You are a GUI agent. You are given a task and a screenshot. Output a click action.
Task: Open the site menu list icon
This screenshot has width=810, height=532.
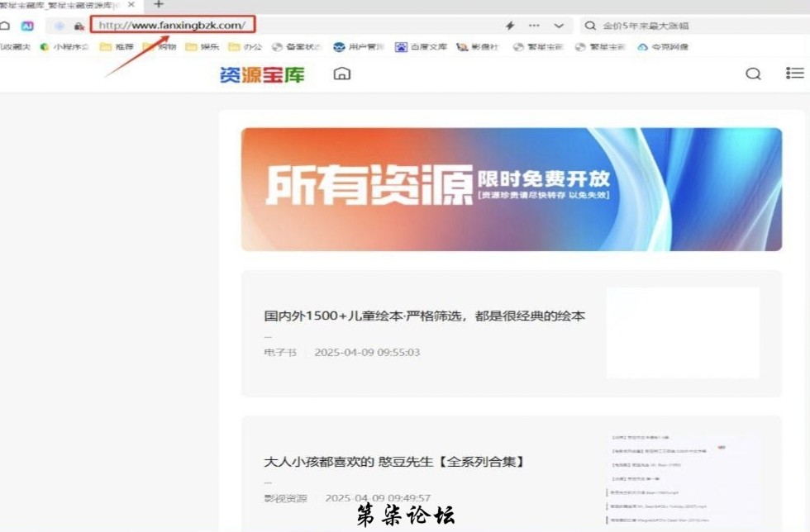pyautogui.click(x=794, y=74)
